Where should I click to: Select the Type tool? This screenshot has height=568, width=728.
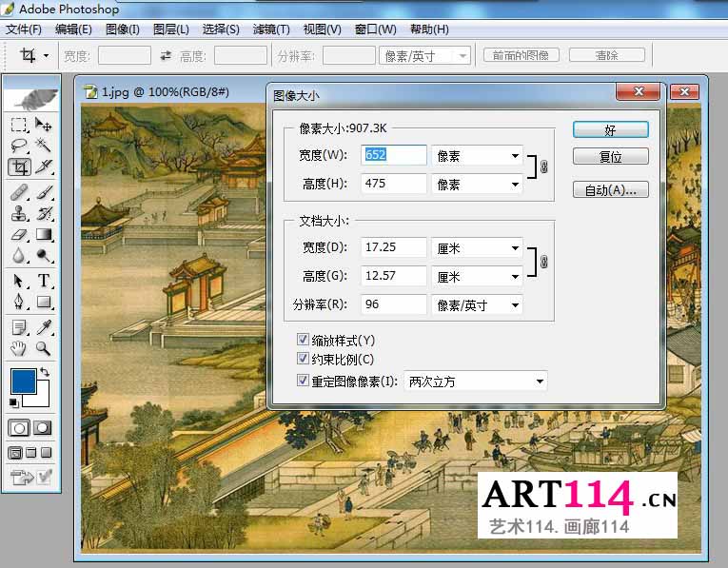(43, 281)
